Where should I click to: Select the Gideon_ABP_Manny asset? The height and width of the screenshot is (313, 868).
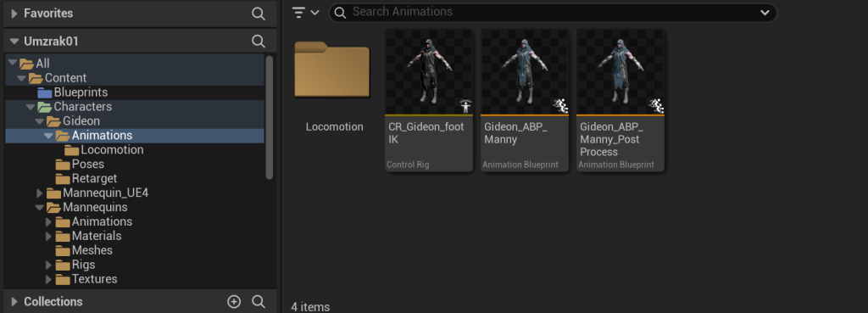tap(525, 100)
